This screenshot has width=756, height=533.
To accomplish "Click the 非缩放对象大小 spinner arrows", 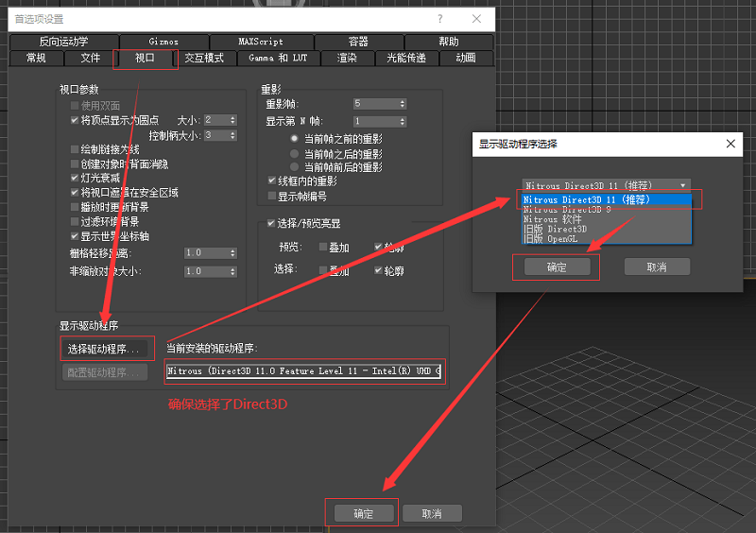I will pos(232,271).
